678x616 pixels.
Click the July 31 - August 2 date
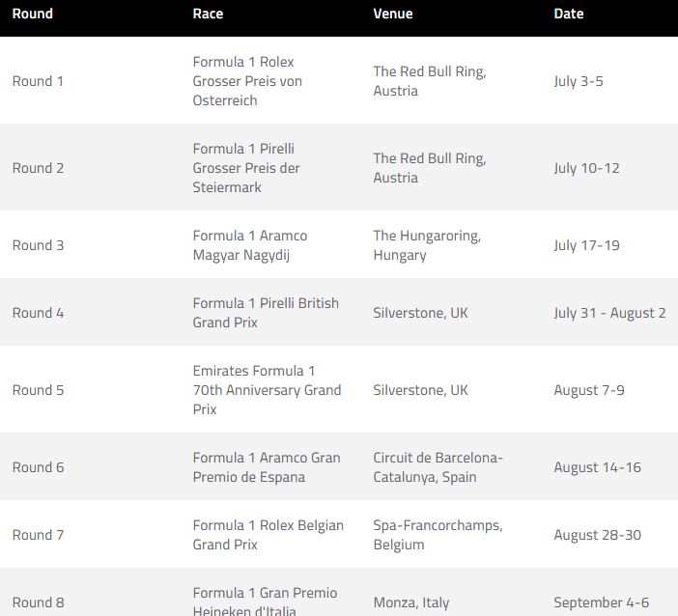[609, 313]
